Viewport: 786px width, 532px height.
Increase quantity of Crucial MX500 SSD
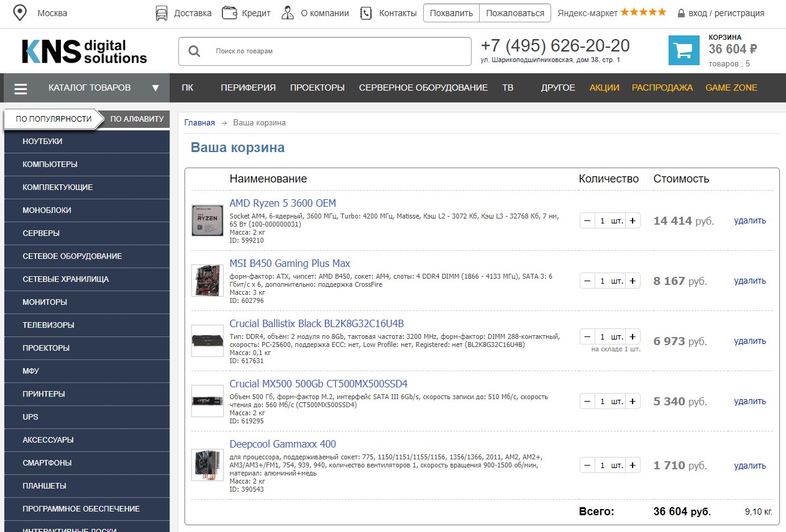click(633, 401)
